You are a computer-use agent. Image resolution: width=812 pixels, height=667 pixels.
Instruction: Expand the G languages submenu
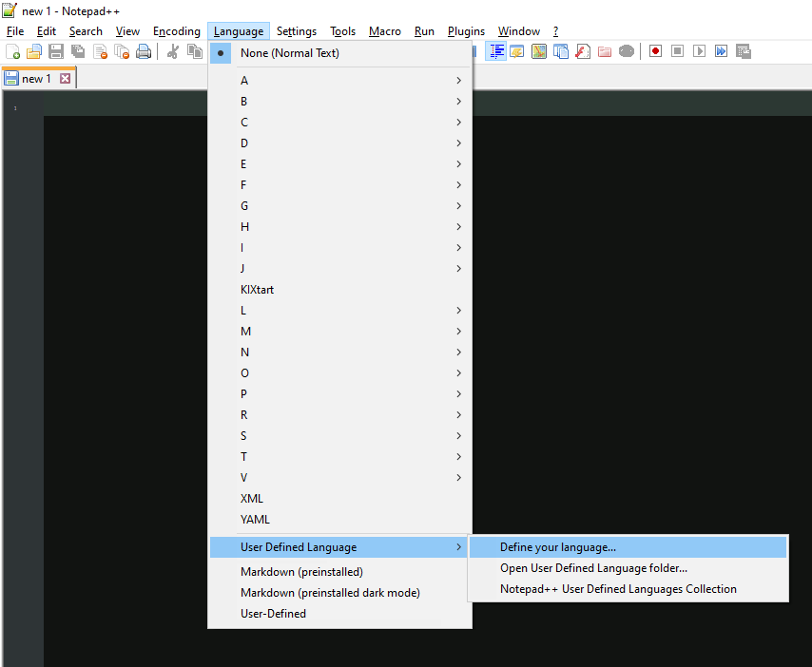click(339, 205)
